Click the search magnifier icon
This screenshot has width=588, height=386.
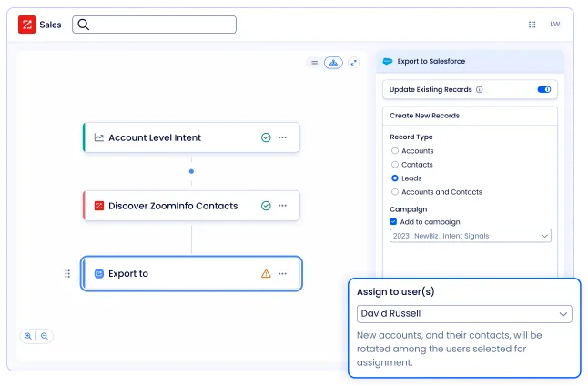(83, 25)
